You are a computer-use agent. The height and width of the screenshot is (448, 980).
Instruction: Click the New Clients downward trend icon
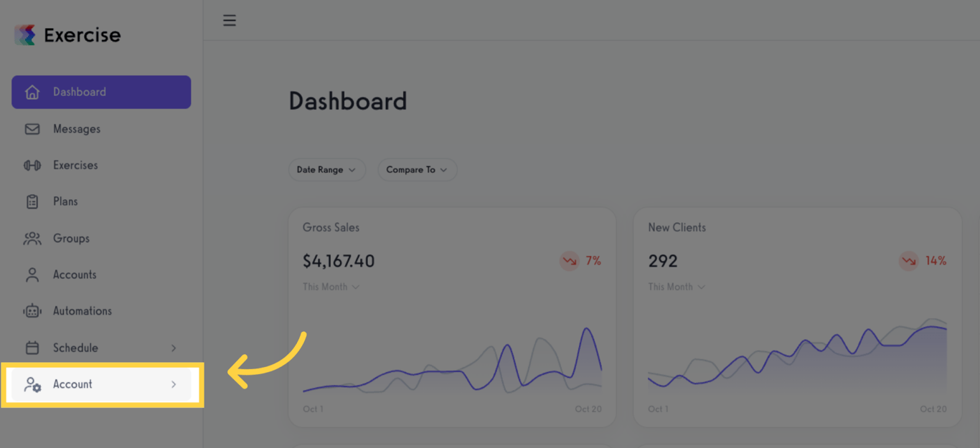(909, 261)
